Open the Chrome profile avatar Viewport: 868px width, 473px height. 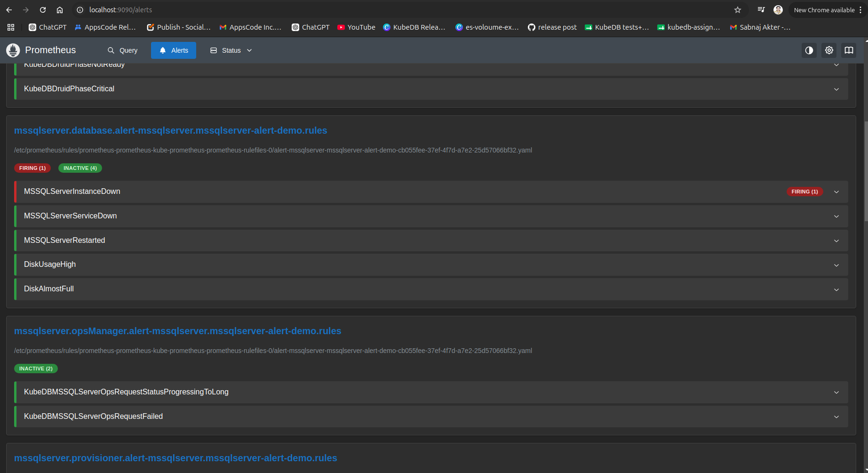click(778, 10)
